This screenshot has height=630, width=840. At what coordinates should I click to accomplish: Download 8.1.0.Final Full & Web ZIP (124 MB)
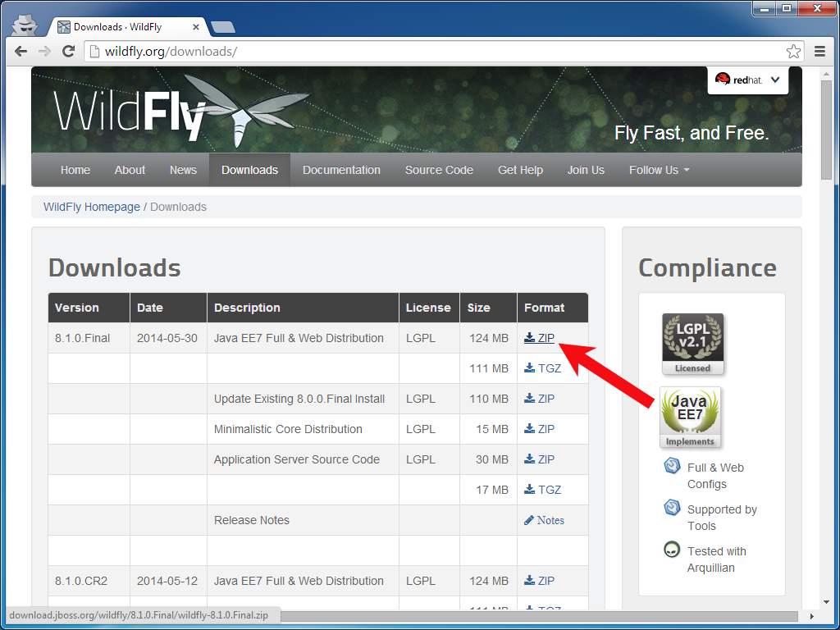[x=539, y=338]
